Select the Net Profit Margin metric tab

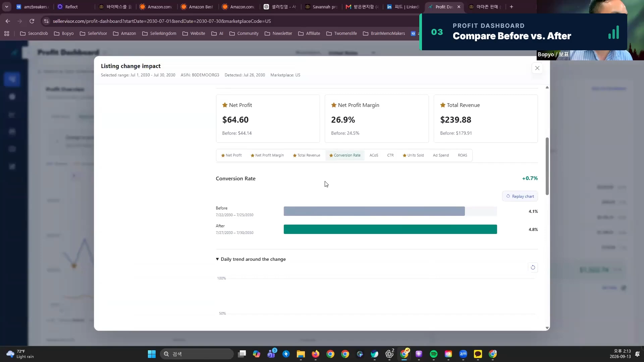tap(267, 155)
